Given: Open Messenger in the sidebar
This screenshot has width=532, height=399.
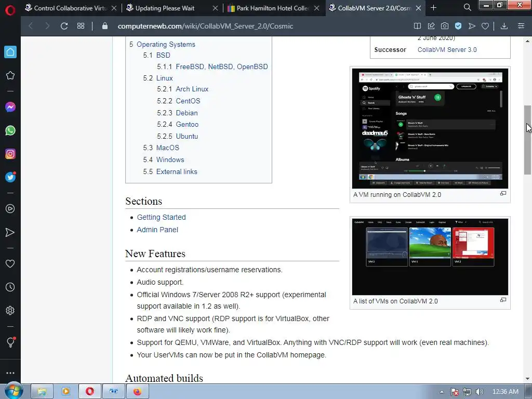Looking at the screenshot, I should coord(10,107).
